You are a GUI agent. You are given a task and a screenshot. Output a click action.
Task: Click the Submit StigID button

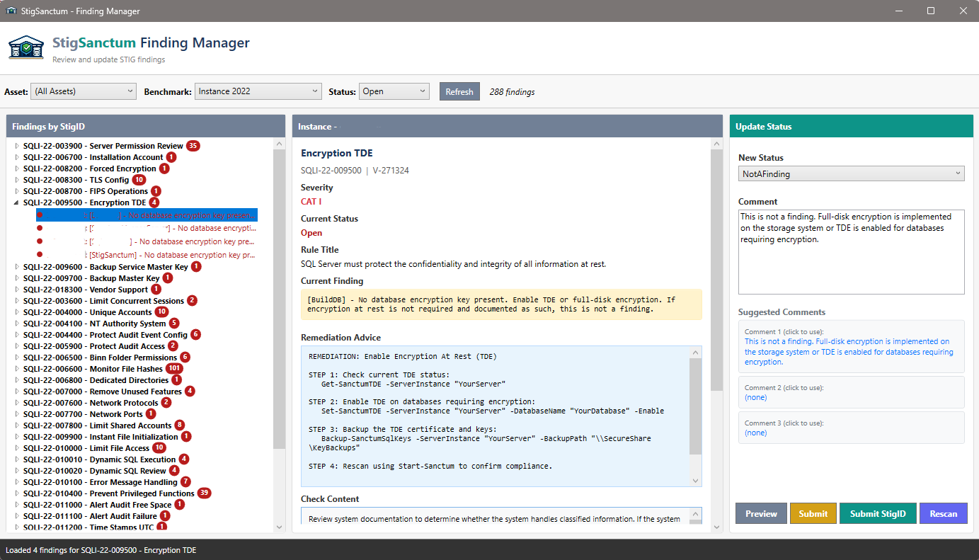(x=878, y=514)
